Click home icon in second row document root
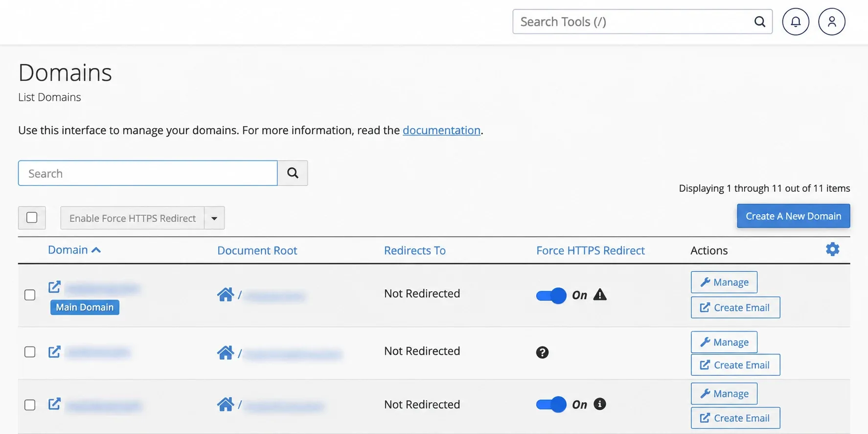 tap(226, 352)
